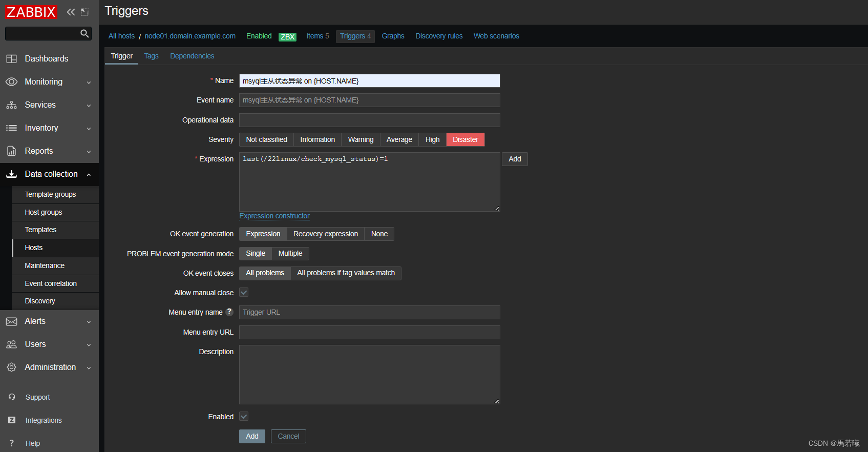Click the Cancel button
Viewport: 868px width, 452px height.
(288, 436)
